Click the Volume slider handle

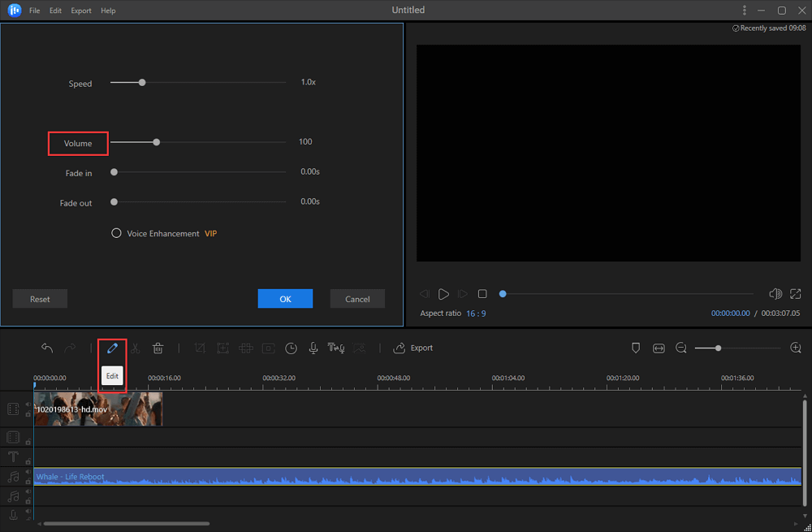[x=157, y=142]
